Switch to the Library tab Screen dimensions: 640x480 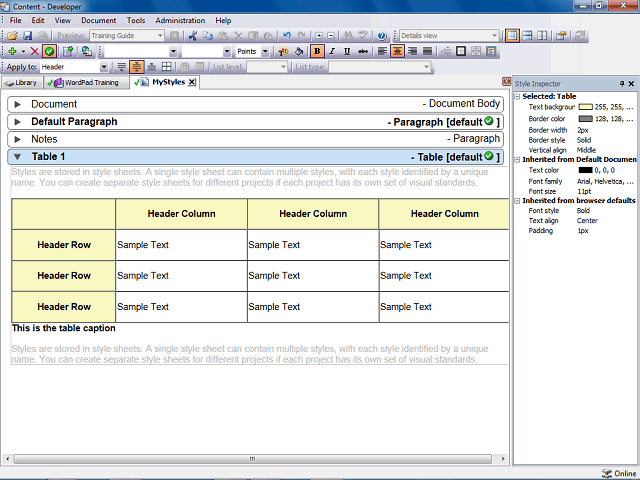[x=22, y=83]
